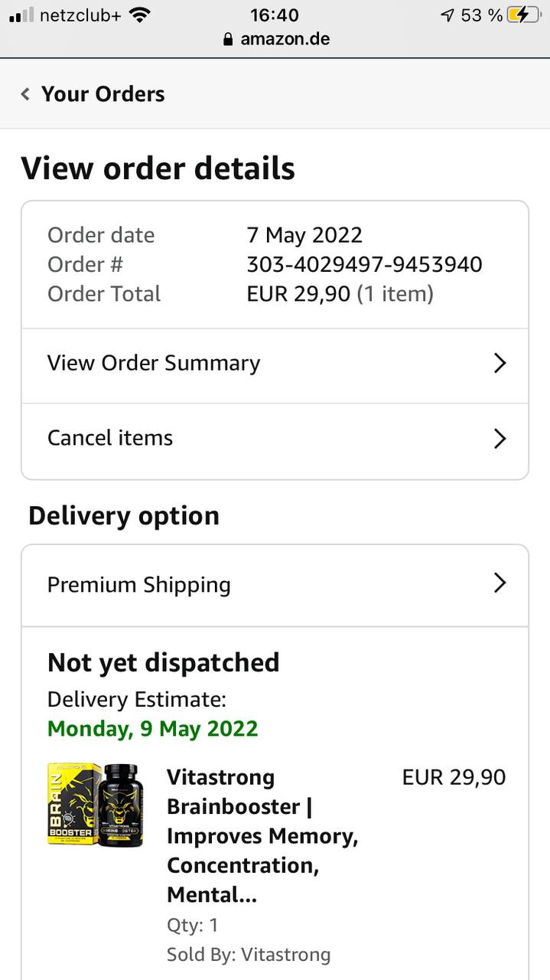Image resolution: width=550 pixels, height=980 pixels.
Task: Tap the cellular signal bars
Action: pyautogui.click(x=21, y=15)
